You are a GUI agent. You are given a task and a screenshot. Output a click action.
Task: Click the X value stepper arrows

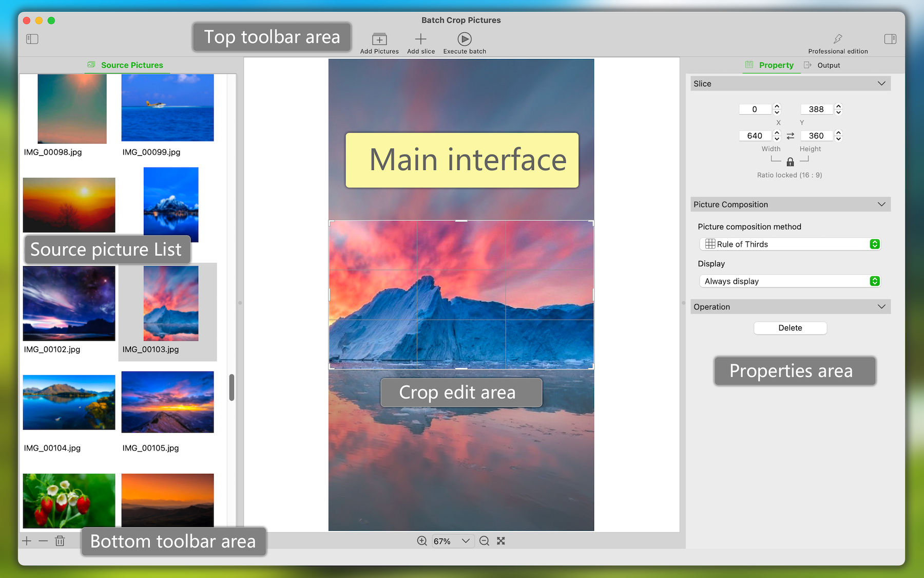777,109
